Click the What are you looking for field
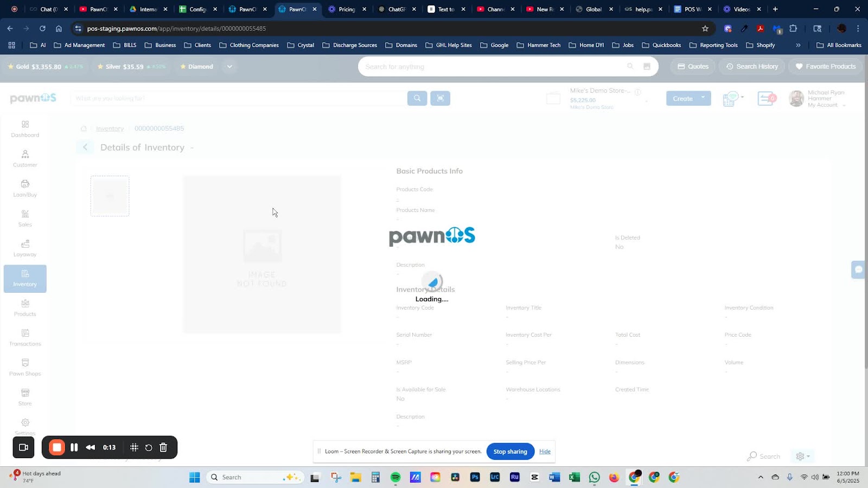868x488 pixels. pyautogui.click(x=239, y=98)
